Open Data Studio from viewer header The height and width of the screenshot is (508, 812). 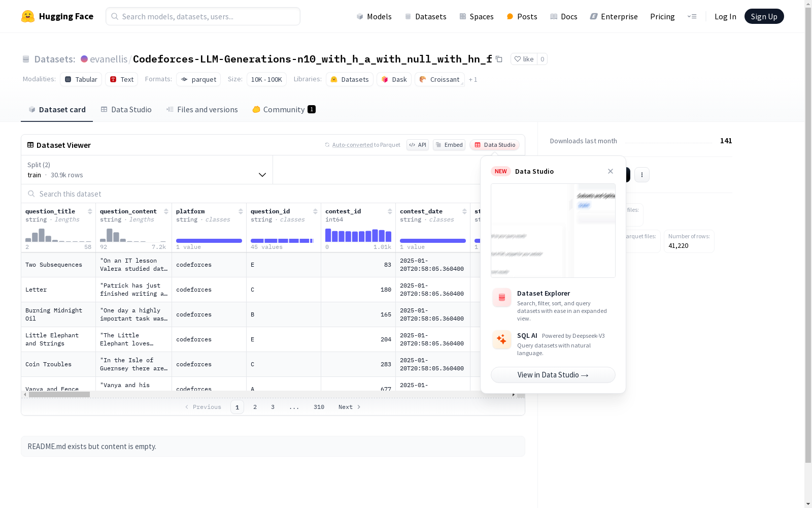coord(495,145)
